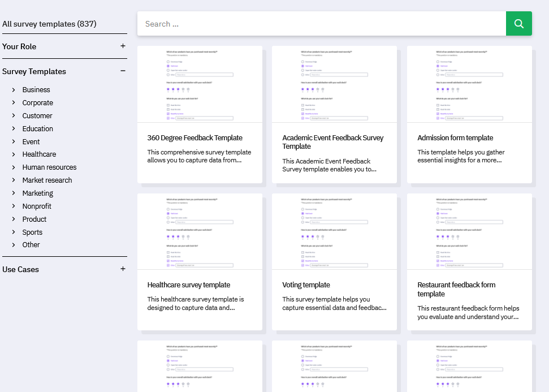549x392 pixels.
Task: Expand the Marketing category chevron
Action: [x=14, y=193]
